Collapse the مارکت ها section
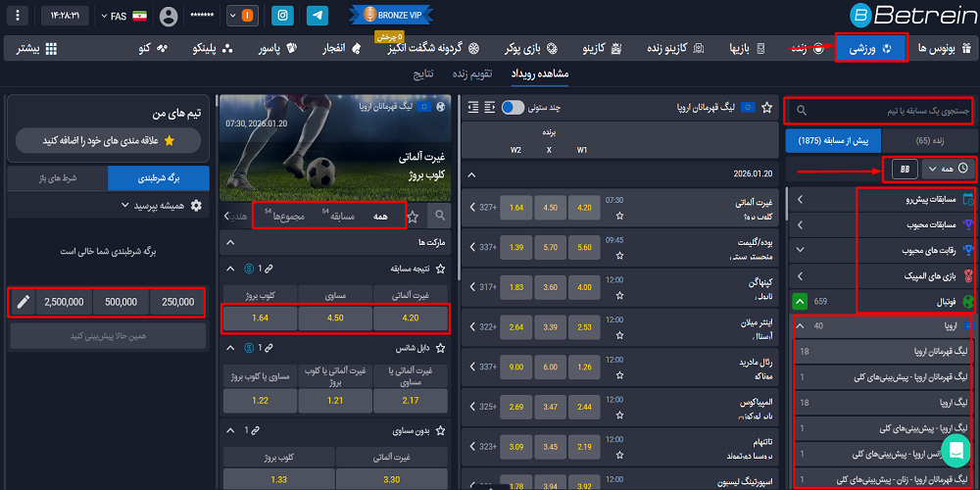This screenshot has height=490, width=980. click(x=230, y=241)
